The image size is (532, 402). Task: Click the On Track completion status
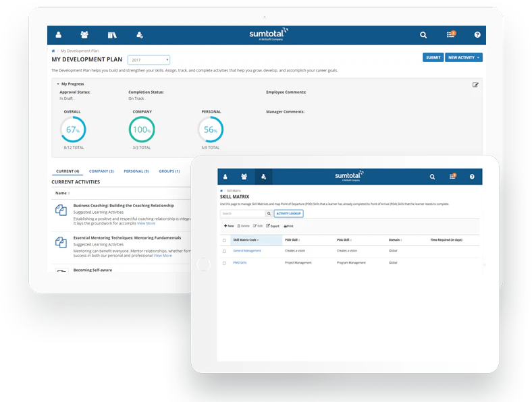pyautogui.click(x=136, y=98)
